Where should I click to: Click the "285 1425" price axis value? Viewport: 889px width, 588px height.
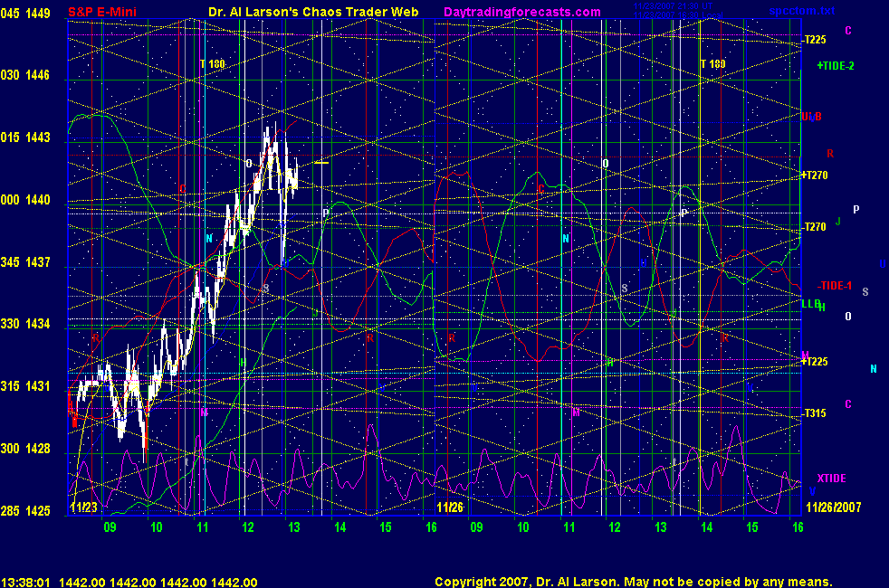coord(25,510)
